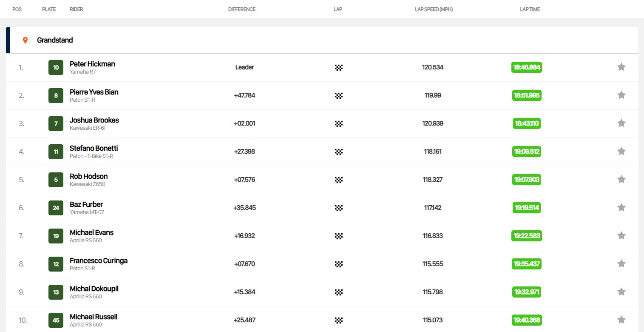Click the green 18:43.110 lap time badge
Image resolution: width=644 pixels, height=332 pixels.
click(x=527, y=123)
